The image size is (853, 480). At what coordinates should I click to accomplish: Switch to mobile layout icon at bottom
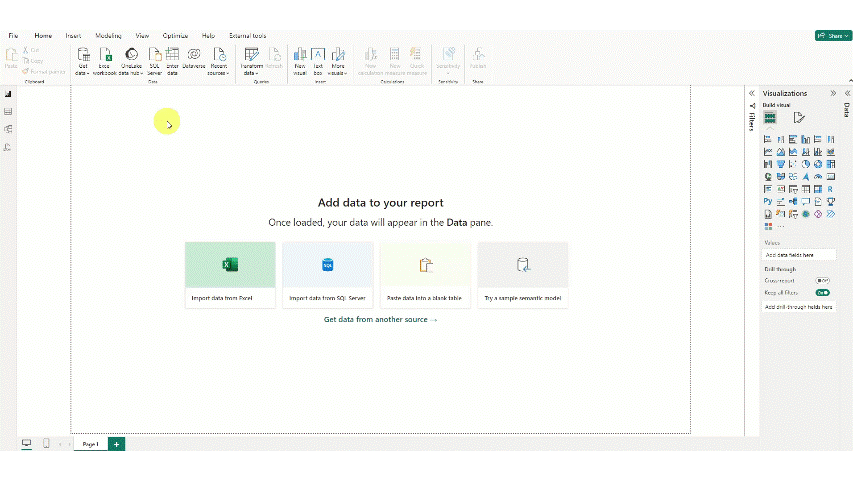click(45, 443)
